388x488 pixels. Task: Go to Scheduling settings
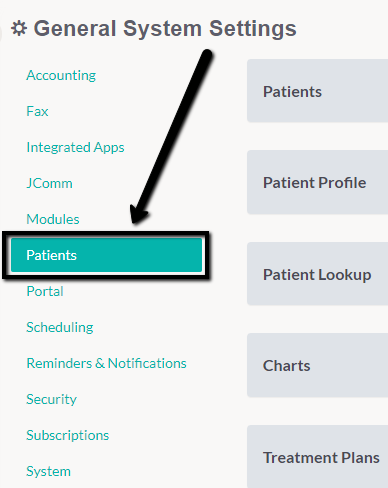point(60,327)
